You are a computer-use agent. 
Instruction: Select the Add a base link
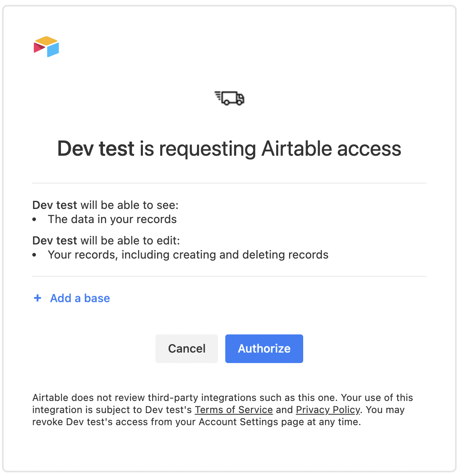(80, 298)
